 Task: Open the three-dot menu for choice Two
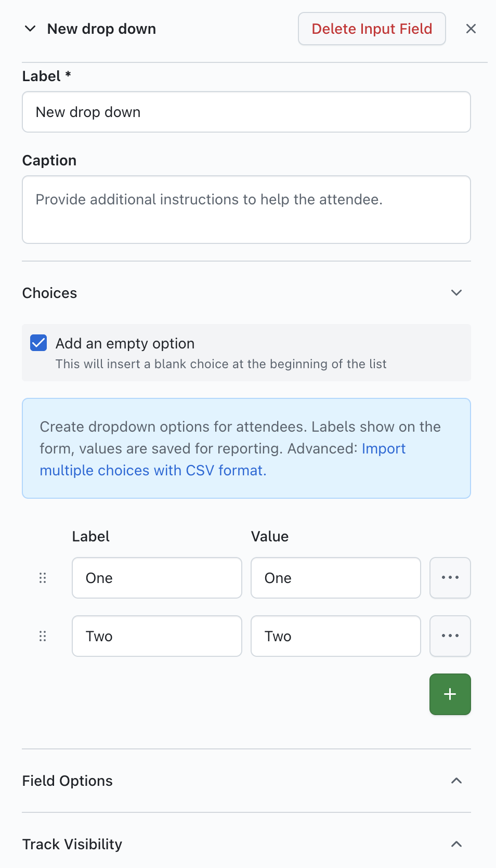450,636
